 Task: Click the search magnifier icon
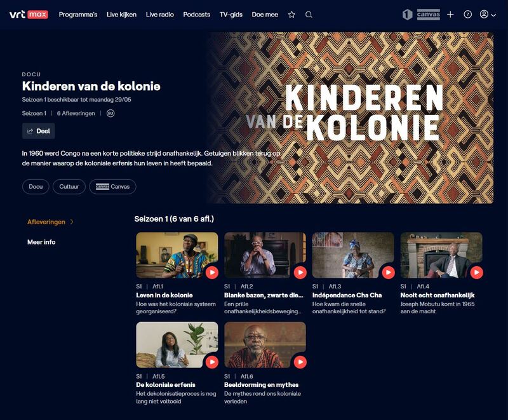[309, 15]
